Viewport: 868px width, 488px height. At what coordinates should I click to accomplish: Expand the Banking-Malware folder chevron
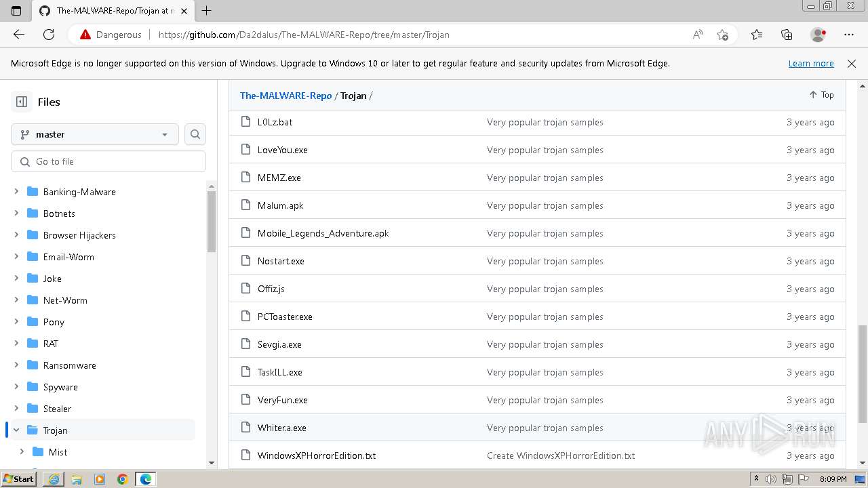pos(16,192)
